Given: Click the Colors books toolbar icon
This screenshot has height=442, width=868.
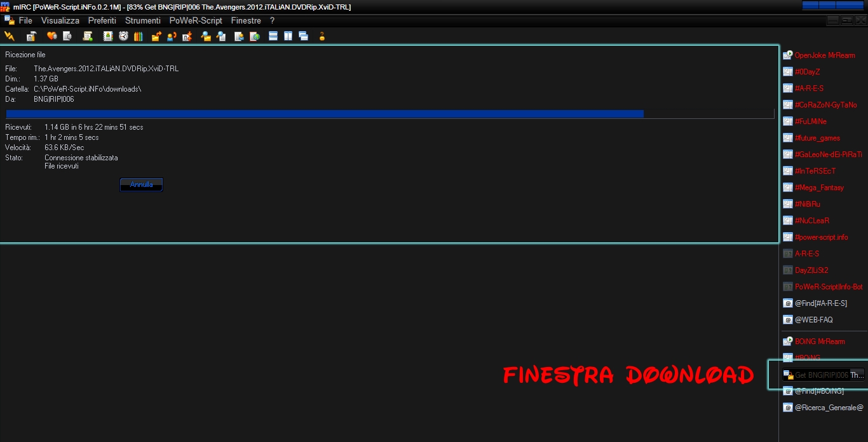Looking at the screenshot, I should (x=139, y=36).
